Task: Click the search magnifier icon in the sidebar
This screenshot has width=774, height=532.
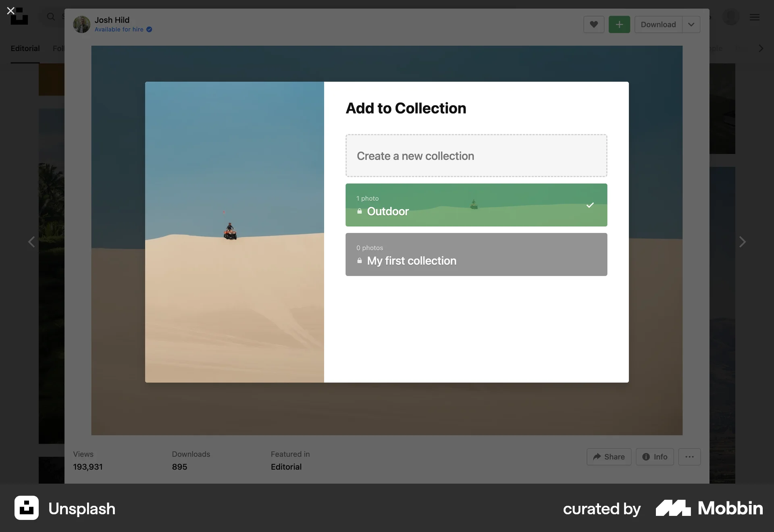Action: coord(50,17)
